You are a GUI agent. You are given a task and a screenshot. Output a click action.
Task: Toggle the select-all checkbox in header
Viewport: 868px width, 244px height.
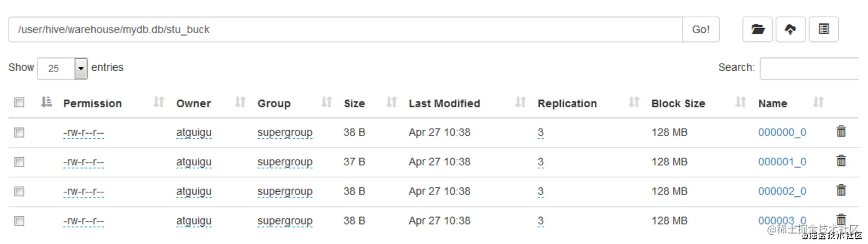click(x=20, y=103)
